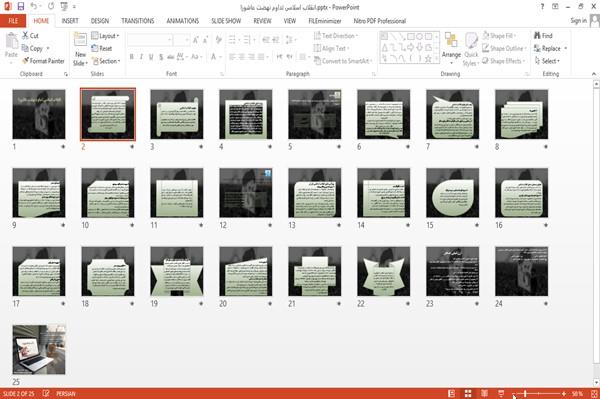This screenshot has height=399, width=600.
Task: Open Shape Fill dropdown
Action: click(x=499, y=36)
